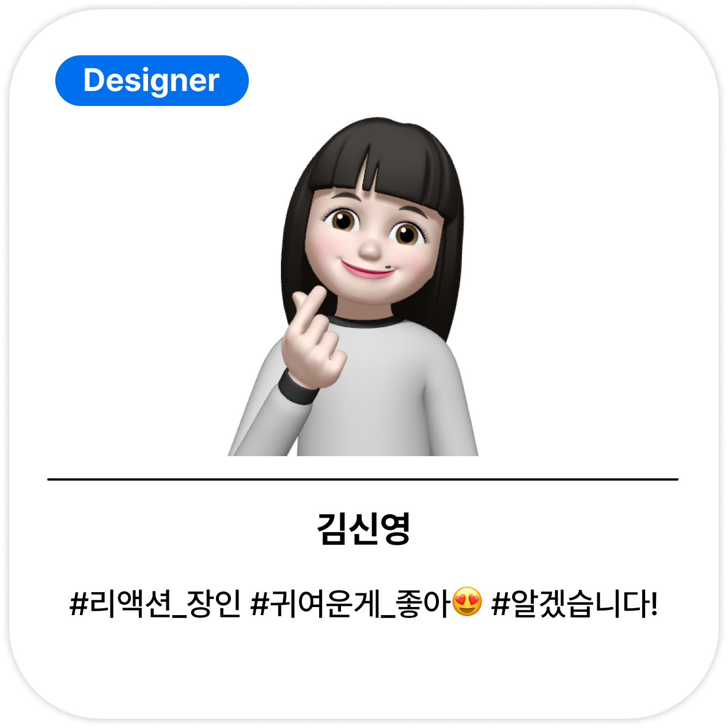The height and width of the screenshot is (728, 728).
Task: Click the letter D in Designer
Action: pyautogui.click(x=95, y=79)
